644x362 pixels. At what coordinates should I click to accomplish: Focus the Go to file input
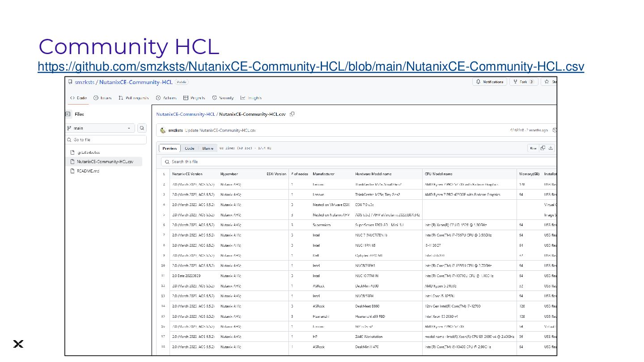tap(106, 140)
